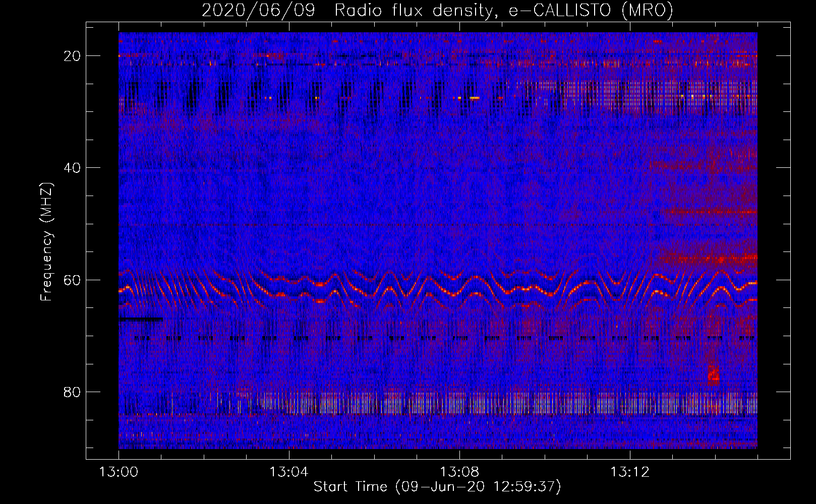The height and width of the screenshot is (504, 816).
Task: Click the bright red burst spot near 77 MHz
Action: (713, 374)
